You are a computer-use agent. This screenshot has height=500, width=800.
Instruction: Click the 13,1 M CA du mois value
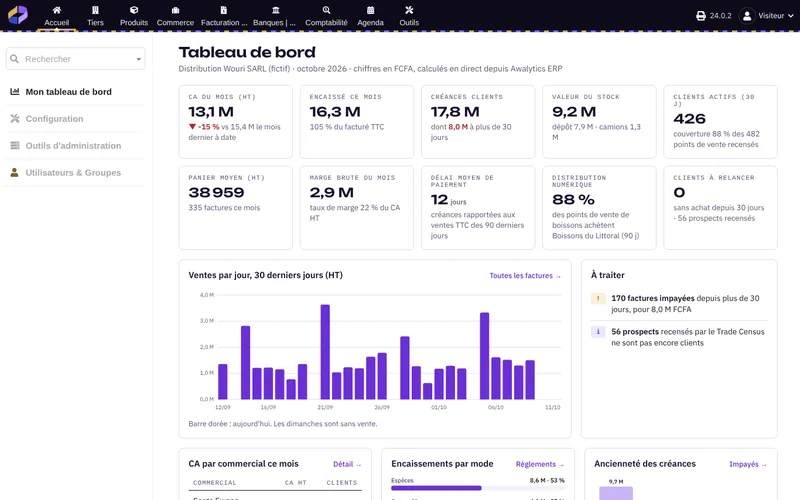[x=211, y=112]
